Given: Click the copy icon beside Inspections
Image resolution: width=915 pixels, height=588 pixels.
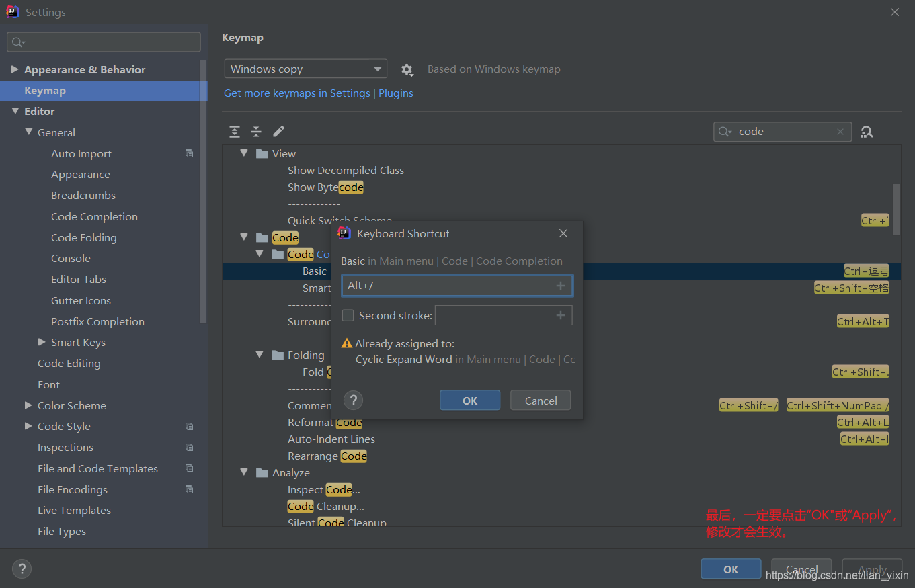Looking at the screenshot, I should point(189,447).
